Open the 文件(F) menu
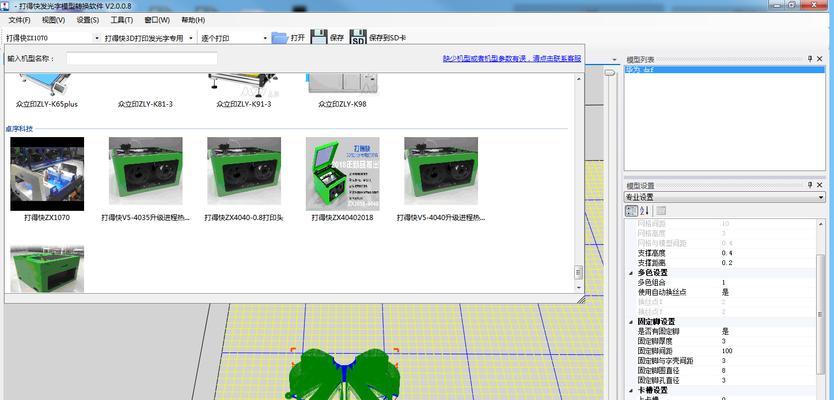This screenshot has width=834, height=400. coord(20,20)
